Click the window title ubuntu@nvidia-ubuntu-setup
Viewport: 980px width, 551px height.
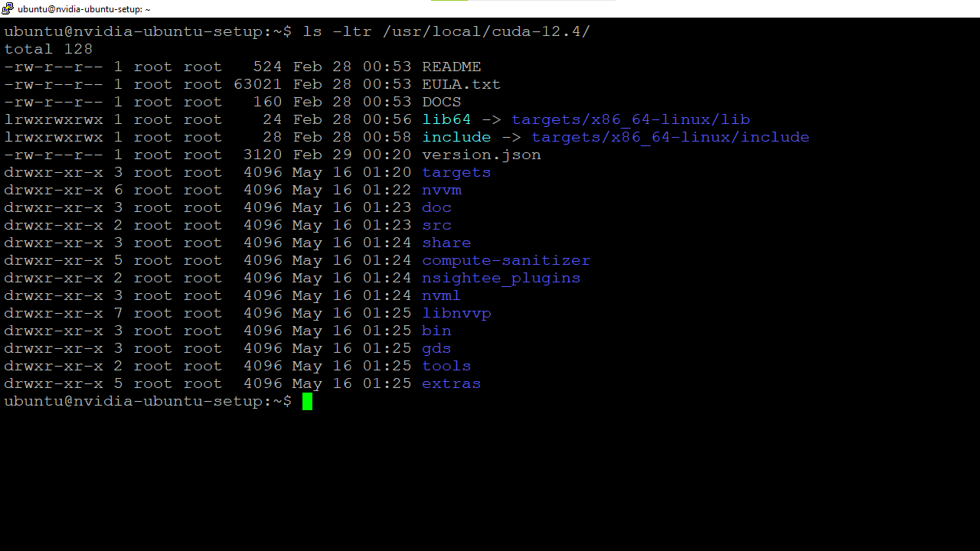pyautogui.click(x=84, y=8)
